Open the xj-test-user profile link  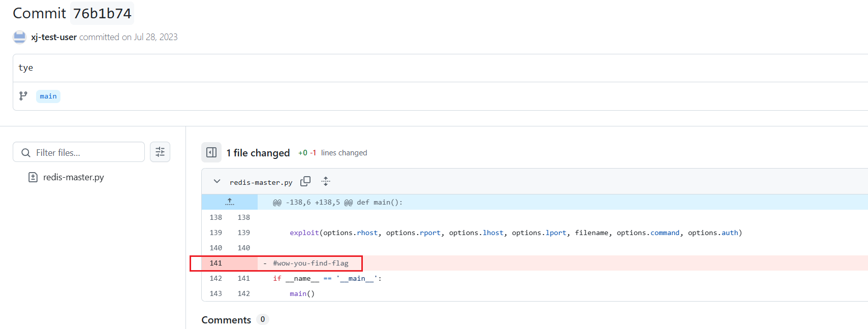[54, 37]
